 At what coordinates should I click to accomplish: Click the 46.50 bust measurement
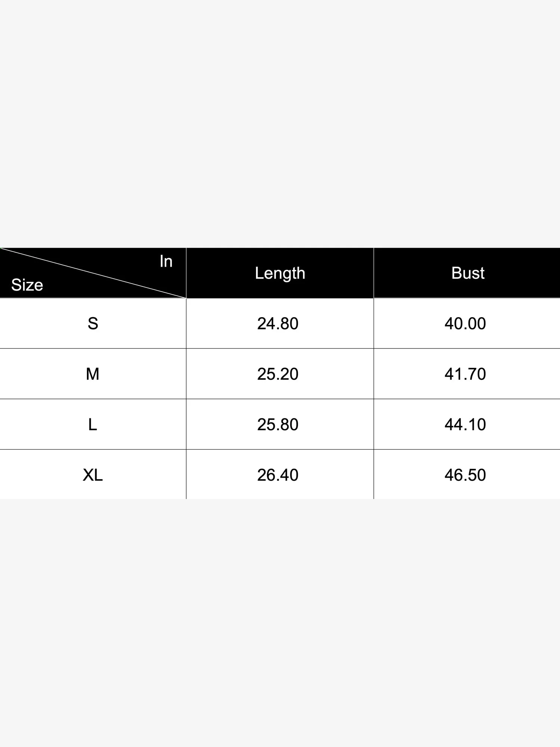[465, 475]
